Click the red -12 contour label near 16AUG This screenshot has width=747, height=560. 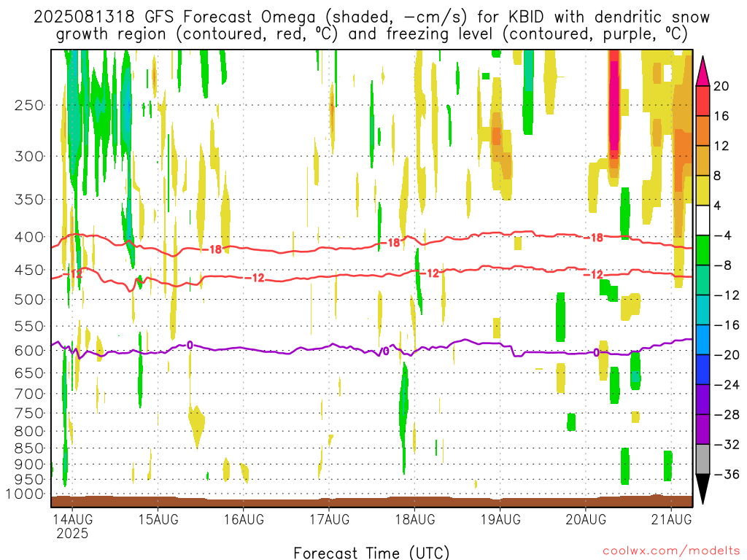coord(255,278)
